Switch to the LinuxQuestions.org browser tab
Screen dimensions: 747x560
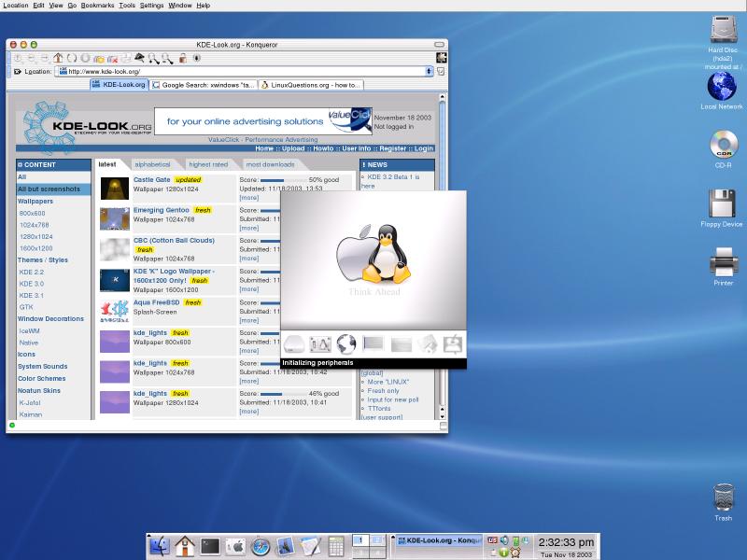[311, 85]
